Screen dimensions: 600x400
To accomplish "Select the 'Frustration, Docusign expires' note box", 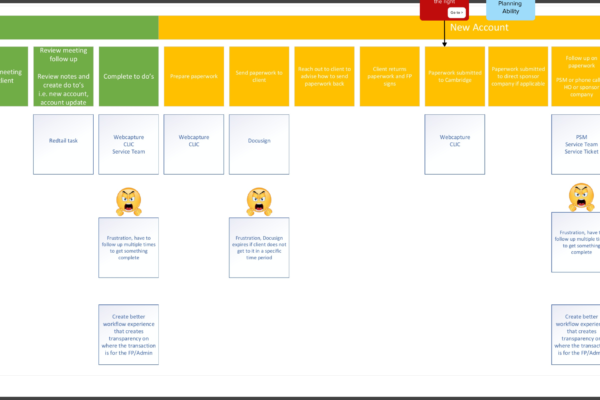I will tap(259, 248).
